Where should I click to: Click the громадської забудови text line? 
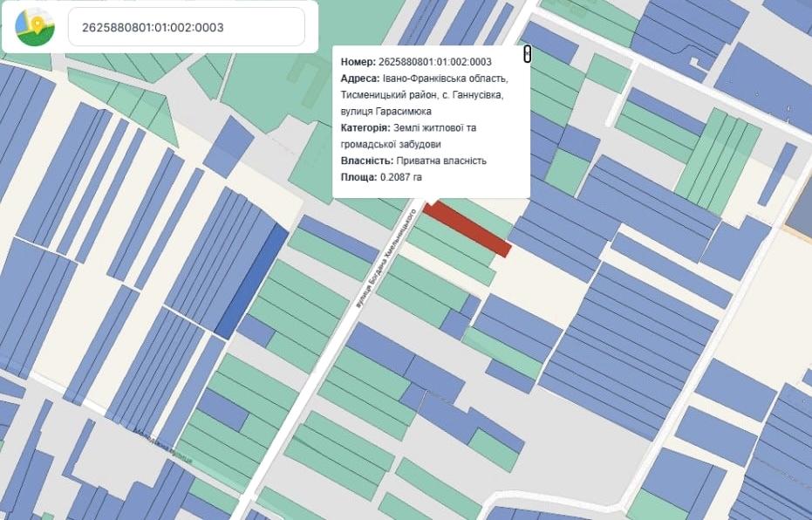point(391,145)
